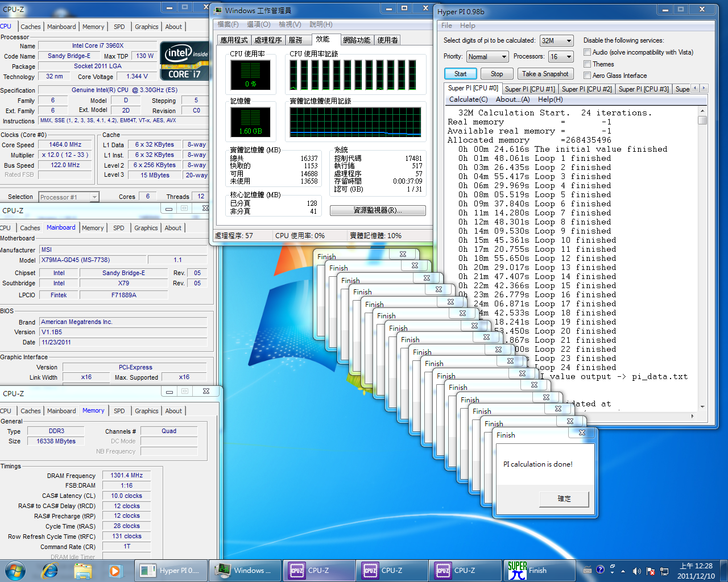Switch to the Super PI [CPU #3] tab

pos(643,89)
